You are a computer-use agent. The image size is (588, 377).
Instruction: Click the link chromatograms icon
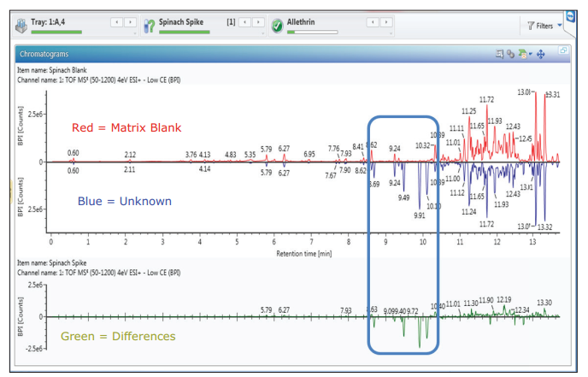click(x=510, y=55)
